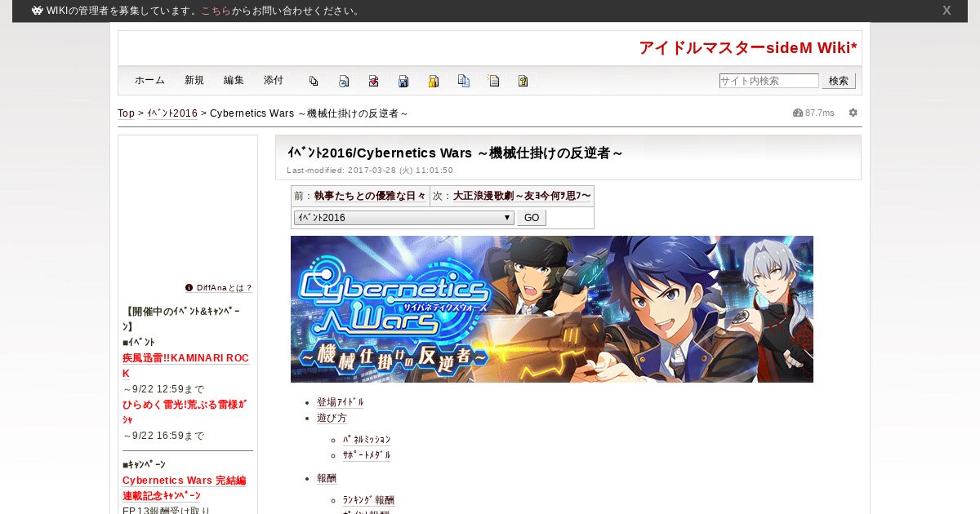Select the 新規 menu item
The image size is (980, 514).
click(194, 80)
